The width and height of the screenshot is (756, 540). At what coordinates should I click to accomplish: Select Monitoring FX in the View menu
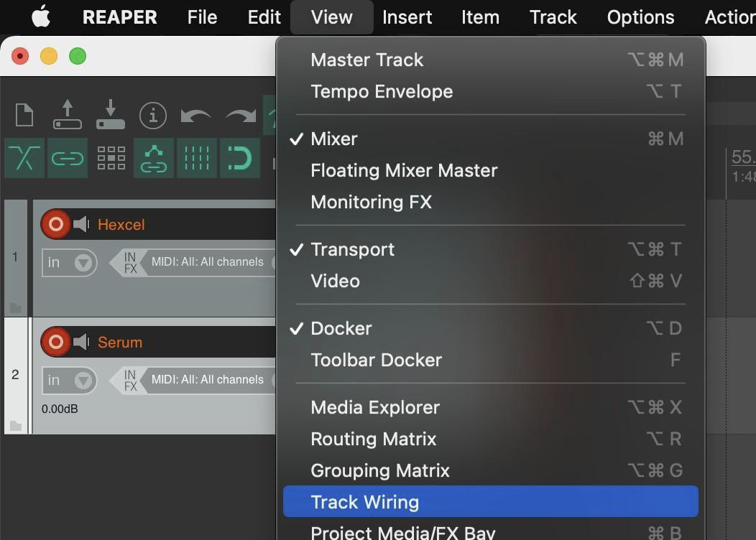coord(491,202)
